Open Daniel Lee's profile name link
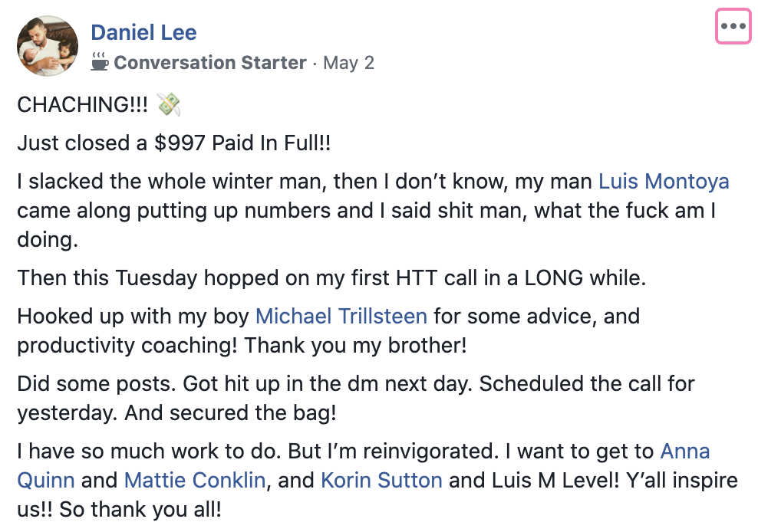 coord(143,32)
